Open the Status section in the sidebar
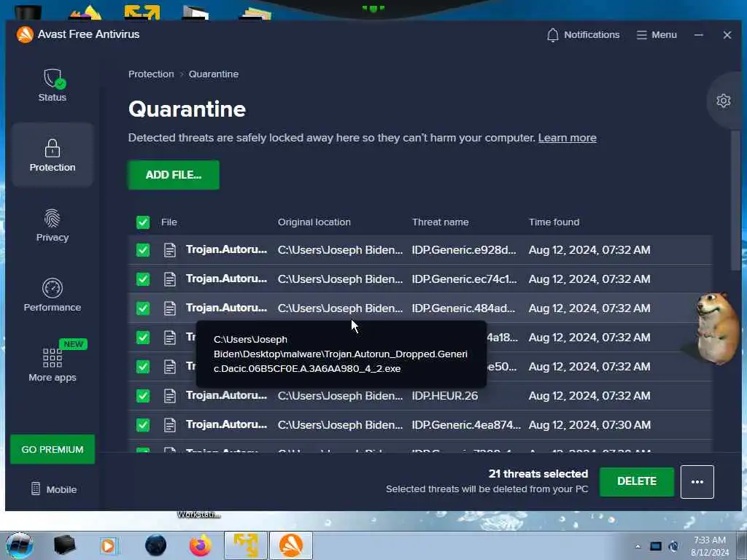Viewport: 747px width, 560px height. (x=53, y=85)
